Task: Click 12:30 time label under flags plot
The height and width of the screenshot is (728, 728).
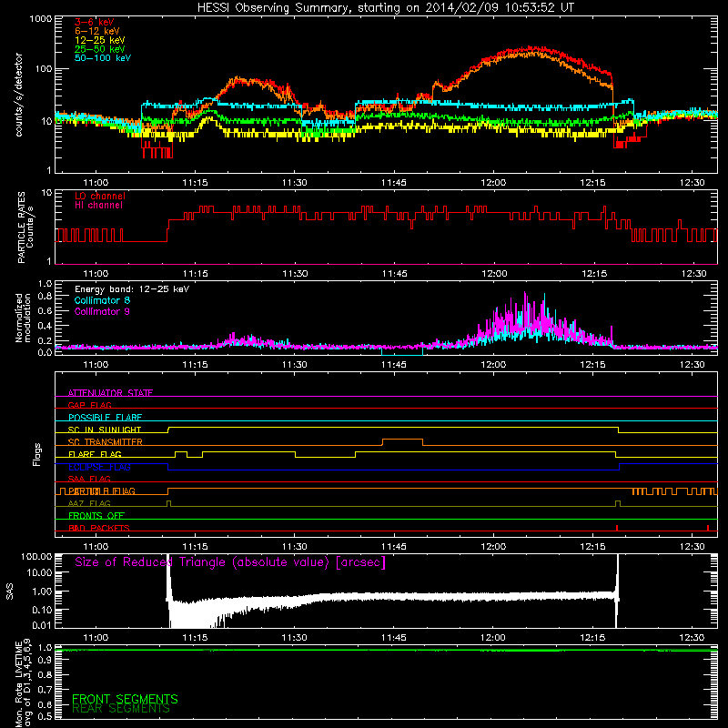Action: click(692, 547)
